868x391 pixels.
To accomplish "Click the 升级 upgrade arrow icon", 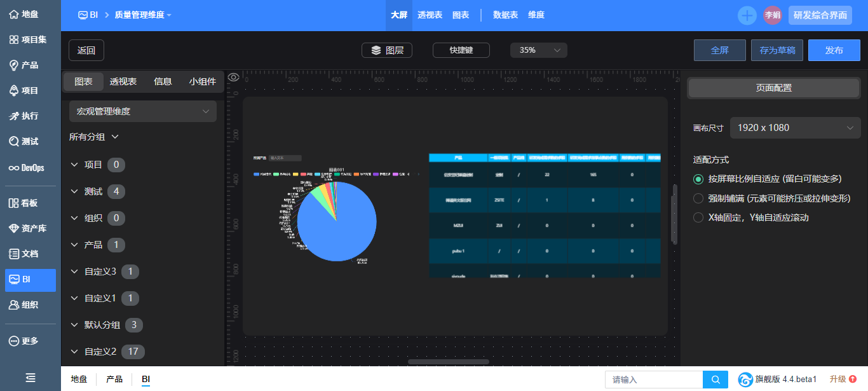I will (853, 380).
